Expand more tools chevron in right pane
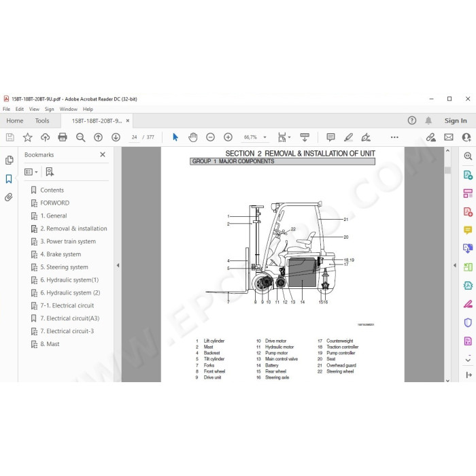The image size is (476, 476). point(468,360)
